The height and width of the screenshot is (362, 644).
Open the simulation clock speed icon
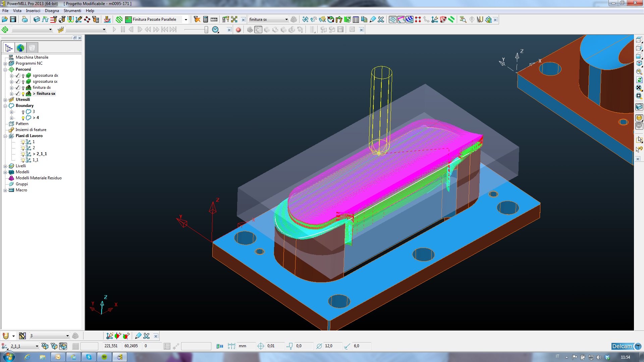pos(215,30)
